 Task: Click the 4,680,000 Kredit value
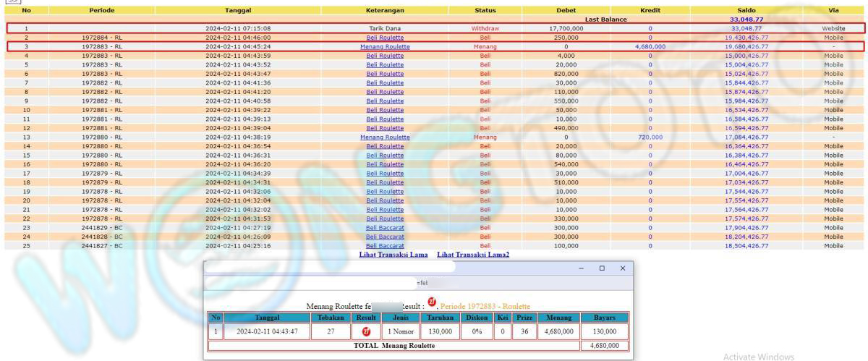pos(649,46)
